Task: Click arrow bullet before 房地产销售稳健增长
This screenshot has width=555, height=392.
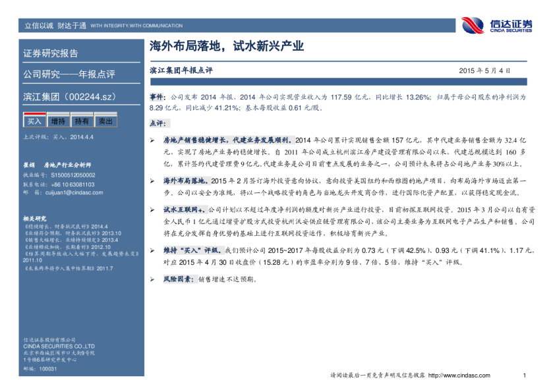Action: click(x=152, y=140)
